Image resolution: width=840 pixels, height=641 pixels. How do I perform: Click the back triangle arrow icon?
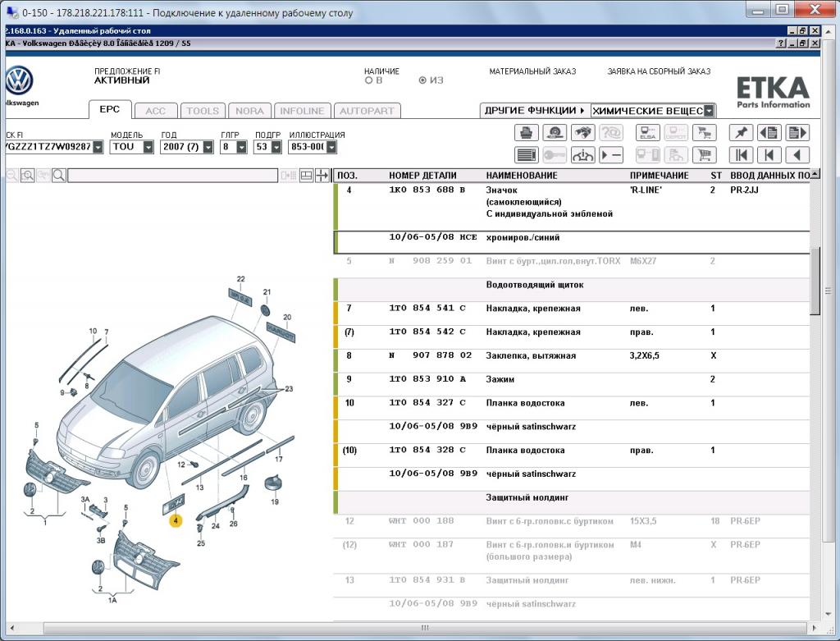[x=797, y=155]
